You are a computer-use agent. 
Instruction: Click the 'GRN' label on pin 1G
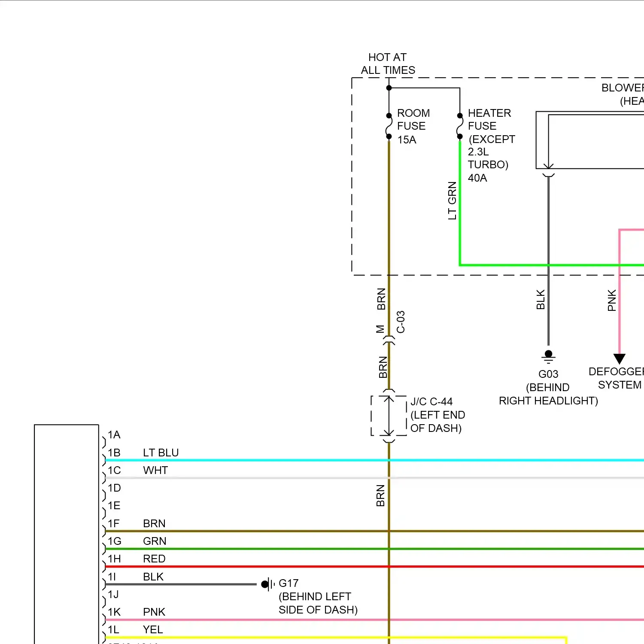155,541
